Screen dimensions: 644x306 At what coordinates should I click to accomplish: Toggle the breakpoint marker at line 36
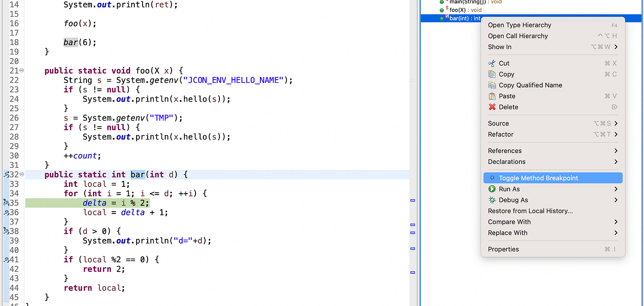[x=6, y=213]
